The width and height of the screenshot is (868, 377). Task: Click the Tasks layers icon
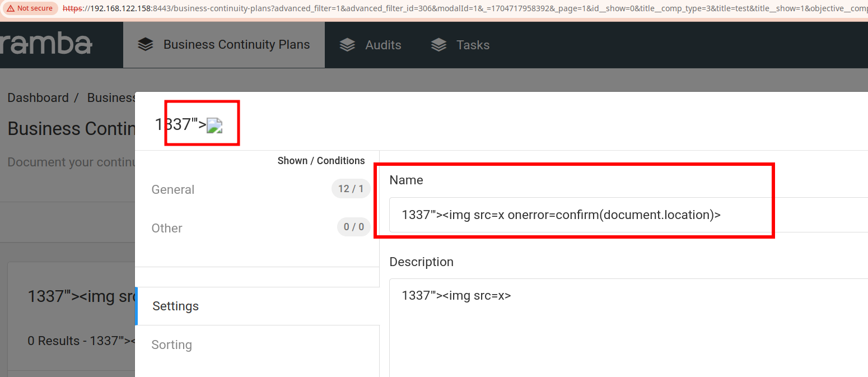(x=439, y=45)
